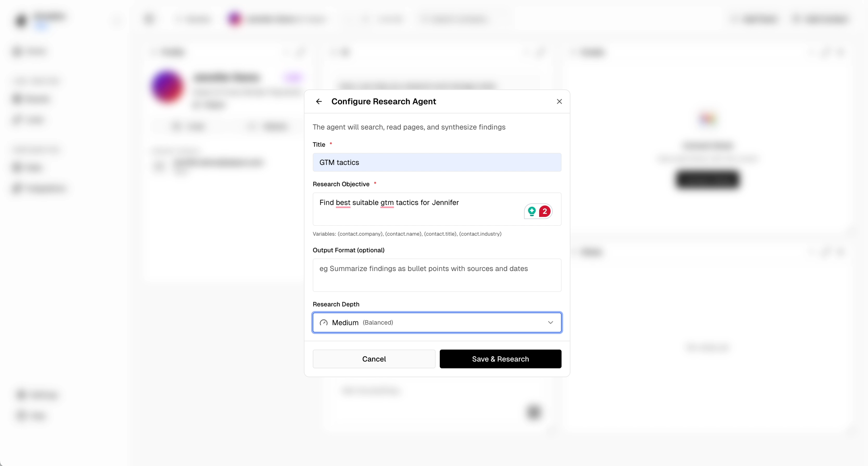Click the Title field containing GTM tactics
Viewport: 868px width, 466px height.
coord(437,162)
